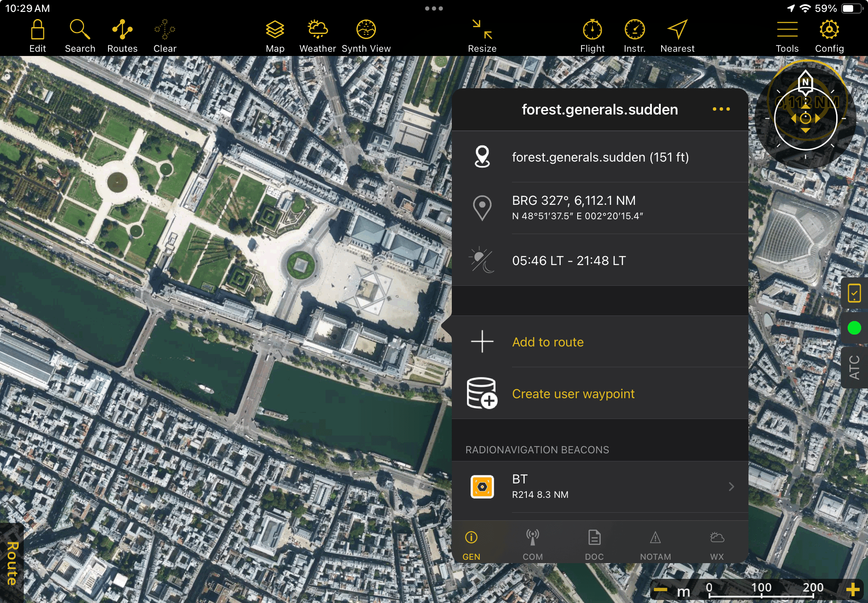Screen dimensions: 868x603
Task: Switch to the NOTAM tab
Action: (x=655, y=545)
